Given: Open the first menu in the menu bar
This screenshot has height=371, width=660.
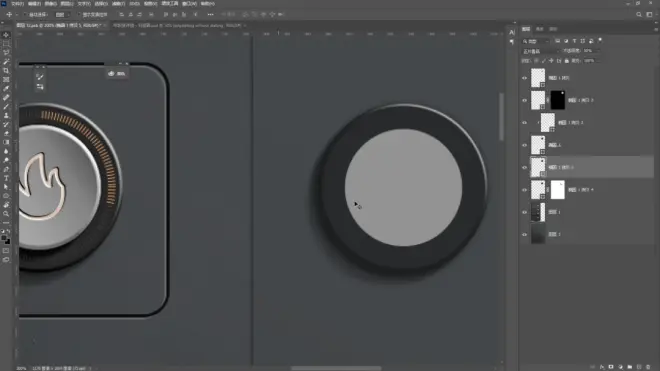Looking at the screenshot, I should (x=17, y=4).
